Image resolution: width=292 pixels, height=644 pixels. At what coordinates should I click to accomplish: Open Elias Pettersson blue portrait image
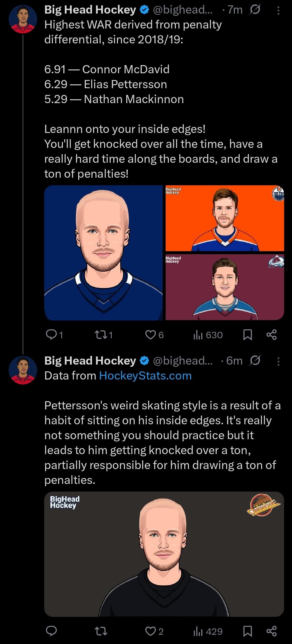click(x=103, y=253)
